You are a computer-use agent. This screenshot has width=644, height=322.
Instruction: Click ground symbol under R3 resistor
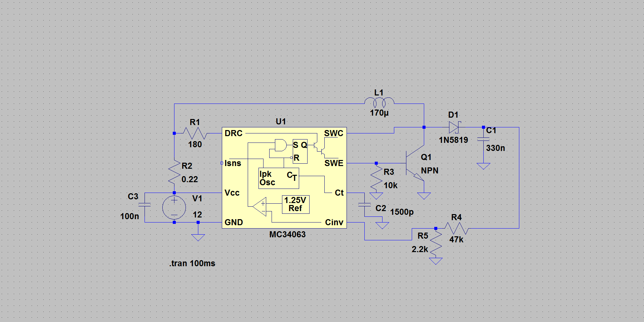(x=376, y=196)
